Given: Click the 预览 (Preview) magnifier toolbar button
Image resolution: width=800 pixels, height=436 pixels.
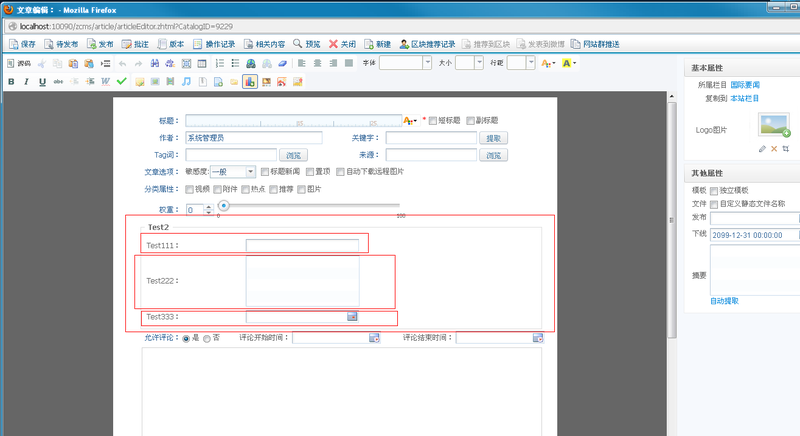Looking at the screenshot, I should click(308, 45).
